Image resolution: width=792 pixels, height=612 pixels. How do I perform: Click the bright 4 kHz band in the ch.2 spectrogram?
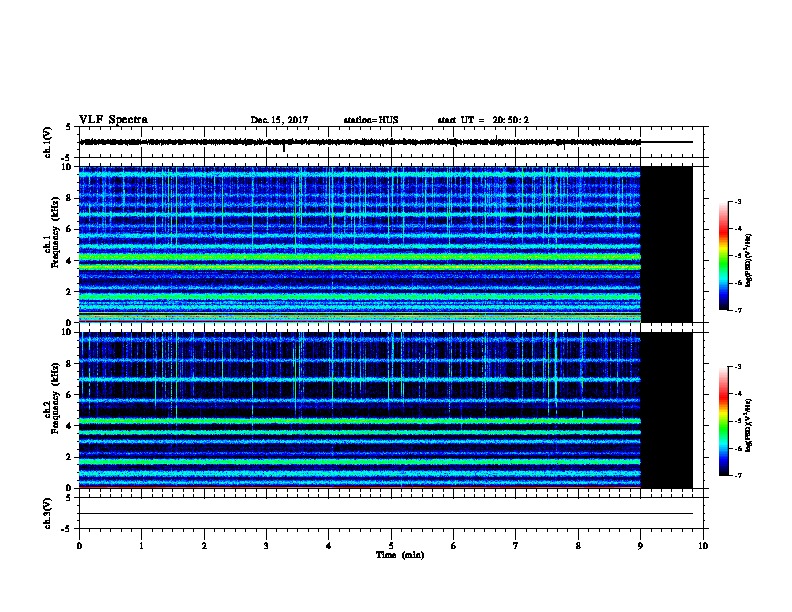(360, 421)
